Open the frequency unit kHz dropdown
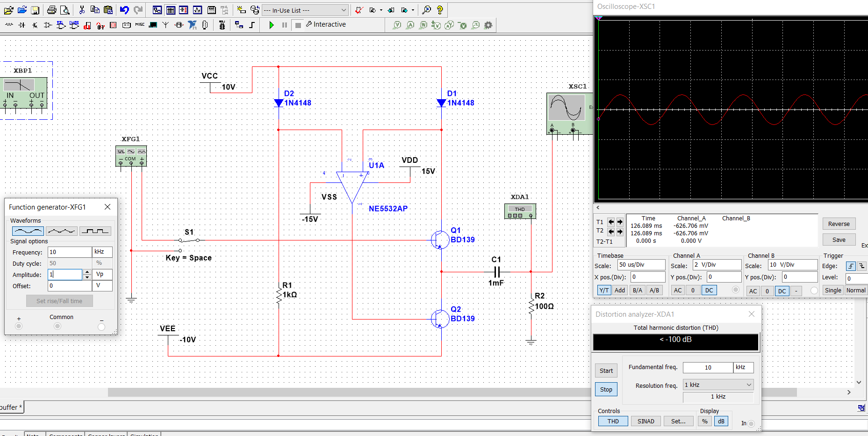The width and height of the screenshot is (868, 436). pos(102,252)
